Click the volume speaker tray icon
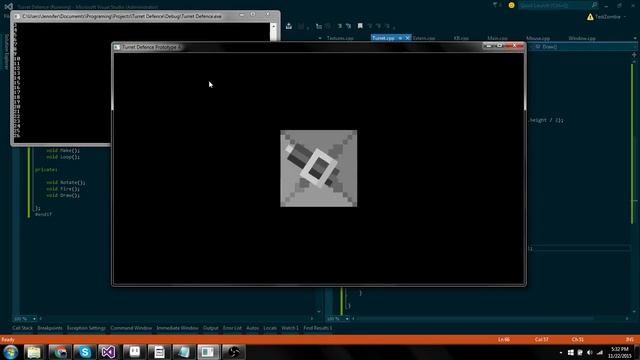 (x=590, y=352)
